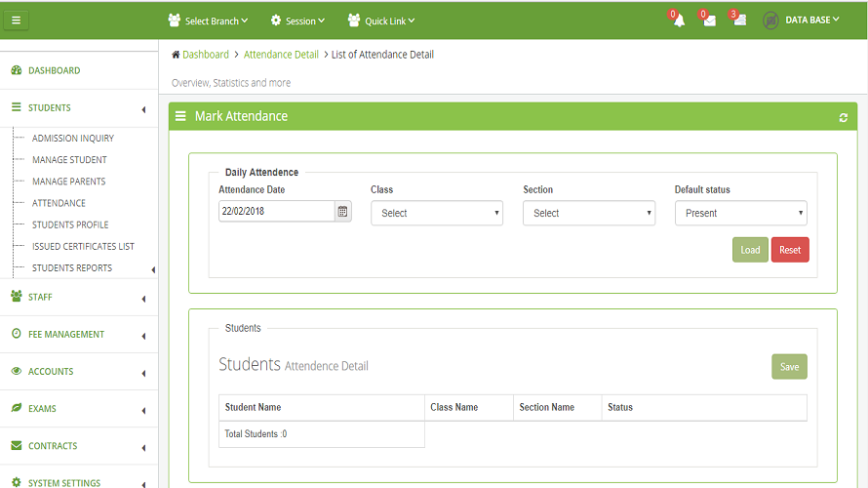Open Issued Certificates List menu item

(83, 246)
